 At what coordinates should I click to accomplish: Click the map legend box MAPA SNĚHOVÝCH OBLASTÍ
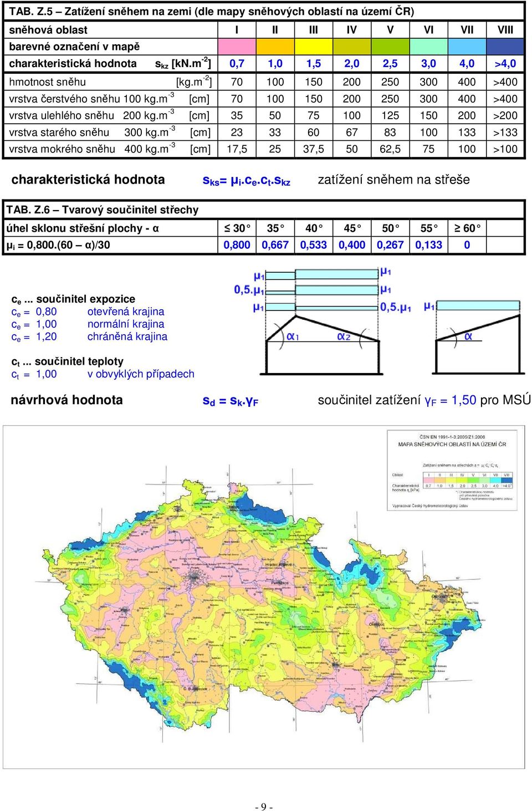pos(452,470)
